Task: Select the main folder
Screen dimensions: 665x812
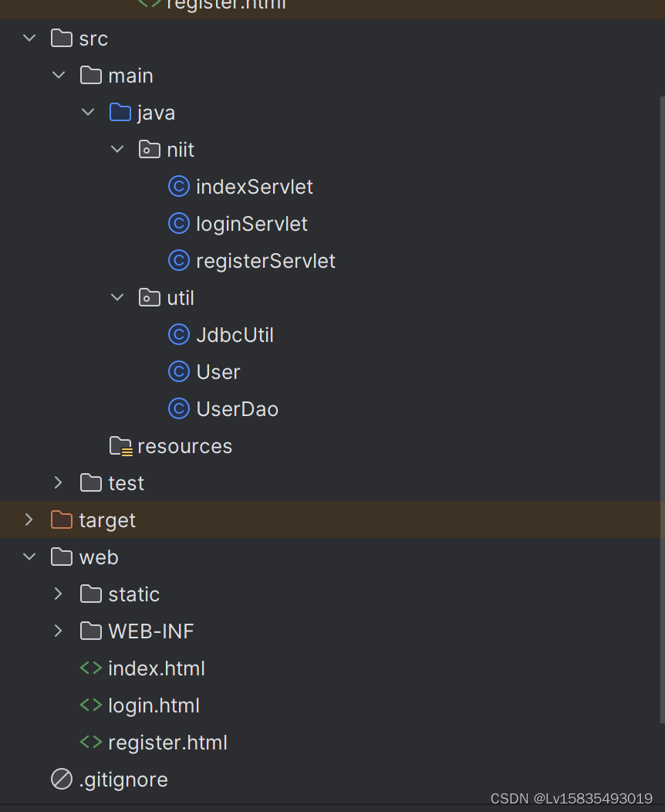Action: click(x=130, y=75)
